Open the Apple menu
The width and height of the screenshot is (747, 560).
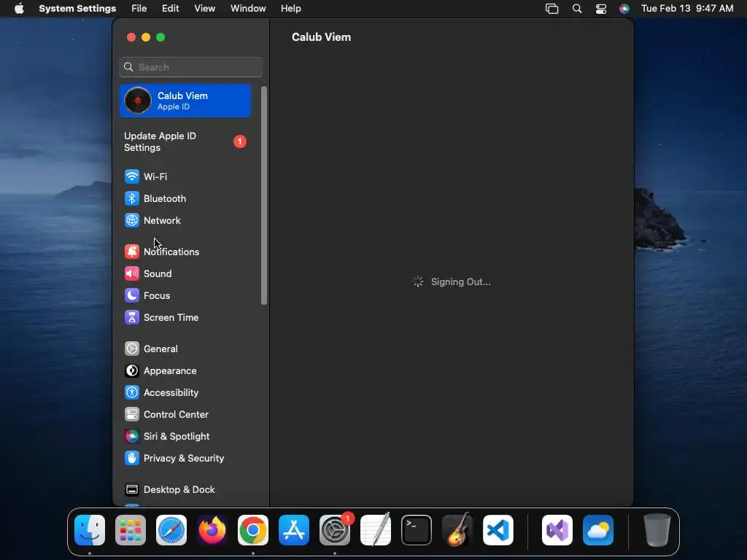tap(19, 9)
